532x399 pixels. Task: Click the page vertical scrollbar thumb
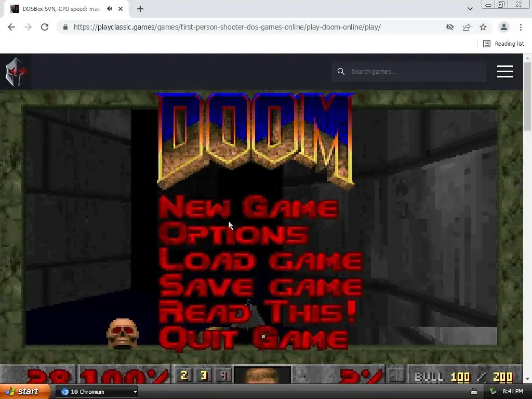pyautogui.click(x=527, y=97)
